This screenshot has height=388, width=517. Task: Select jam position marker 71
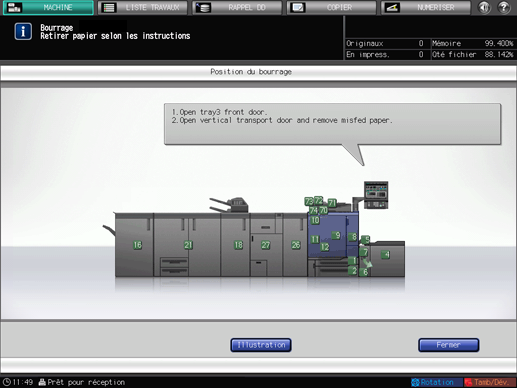tap(332, 203)
